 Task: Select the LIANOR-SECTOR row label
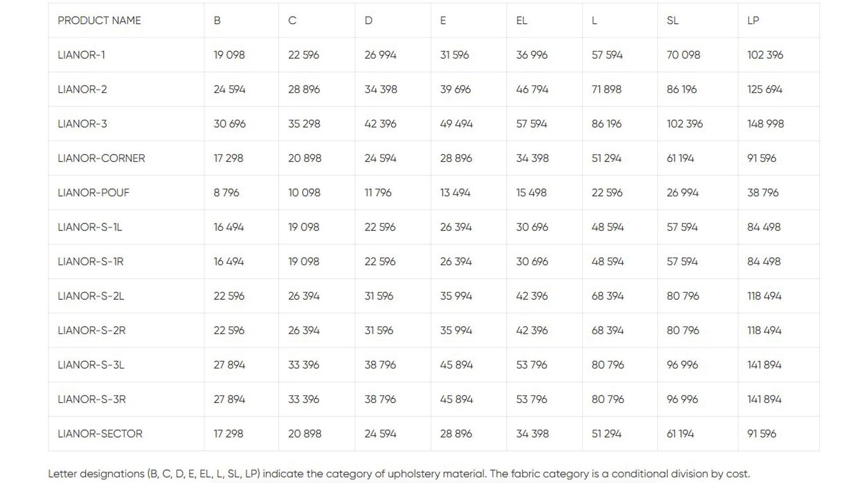tap(100, 434)
